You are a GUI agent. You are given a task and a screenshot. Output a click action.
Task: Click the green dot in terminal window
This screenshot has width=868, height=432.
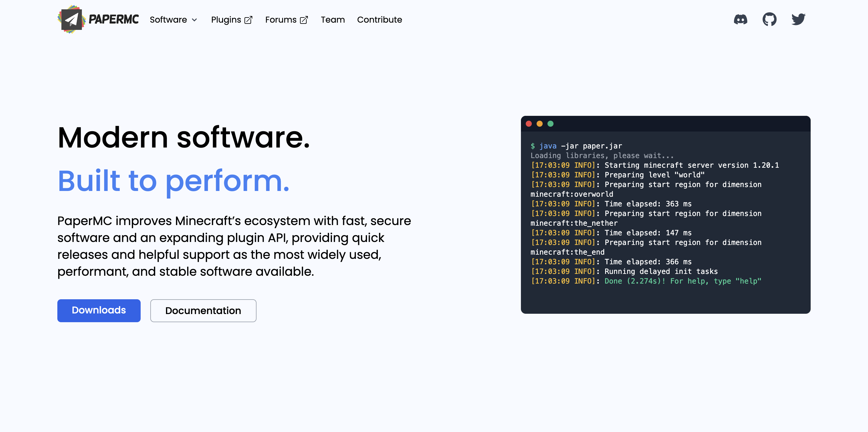550,124
